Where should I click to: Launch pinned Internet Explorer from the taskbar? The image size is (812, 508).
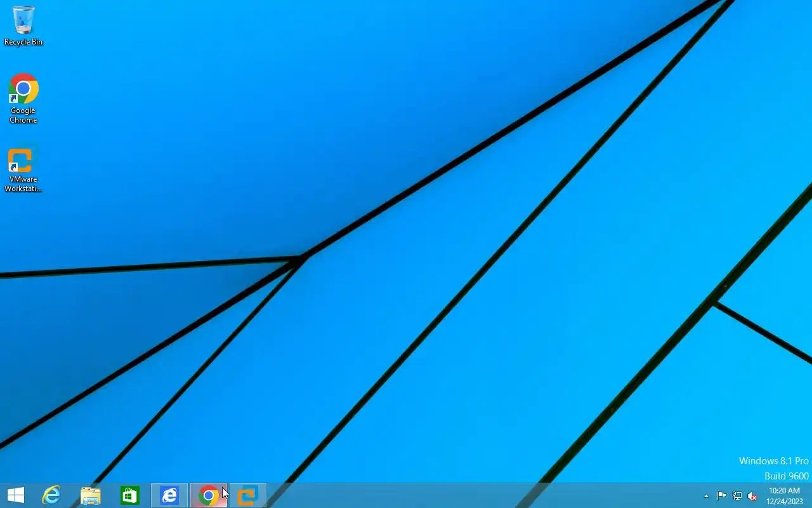(x=51, y=495)
